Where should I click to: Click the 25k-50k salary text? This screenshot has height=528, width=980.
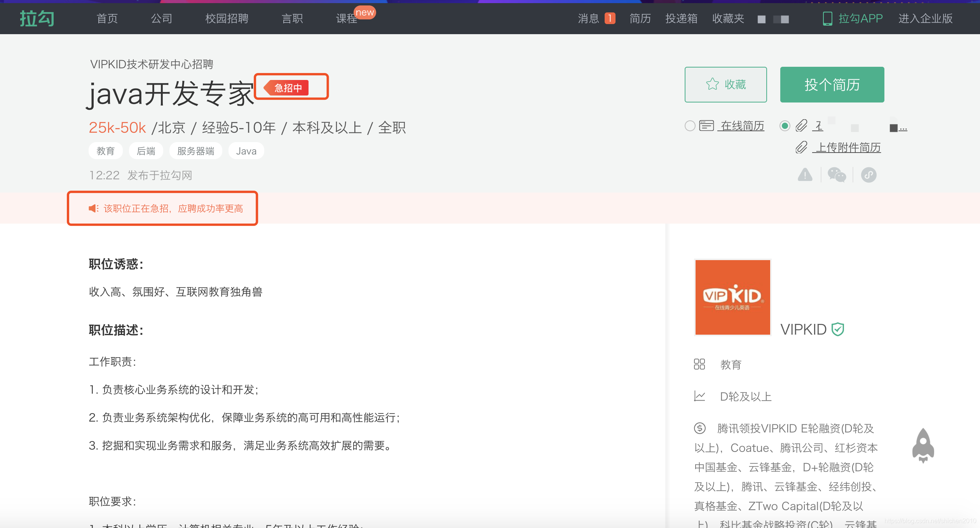point(117,127)
